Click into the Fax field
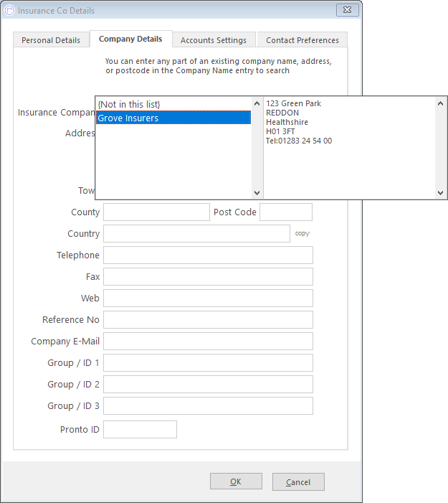The width and height of the screenshot is (448, 503). pyautogui.click(x=208, y=276)
